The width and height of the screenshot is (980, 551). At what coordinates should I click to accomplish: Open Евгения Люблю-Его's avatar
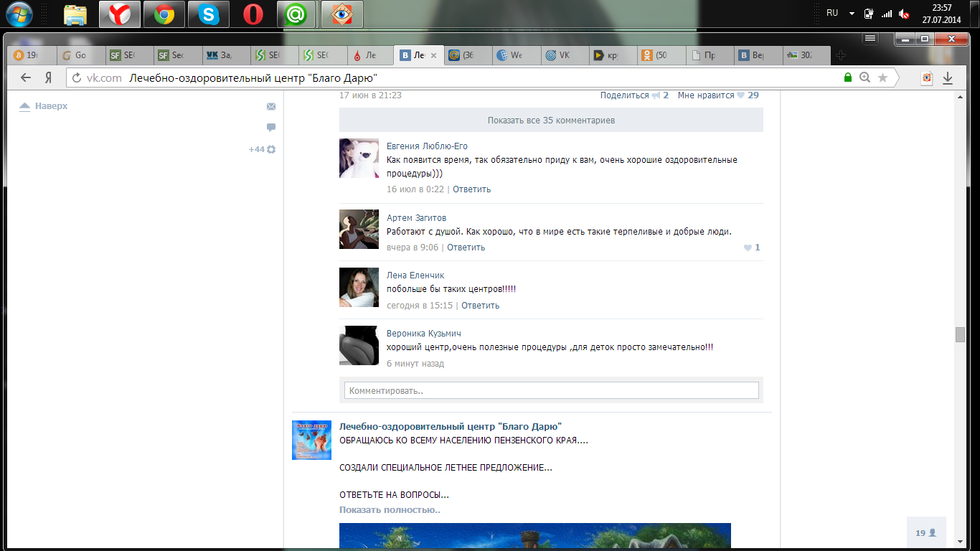pyautogui.click(x=359, y=158)
